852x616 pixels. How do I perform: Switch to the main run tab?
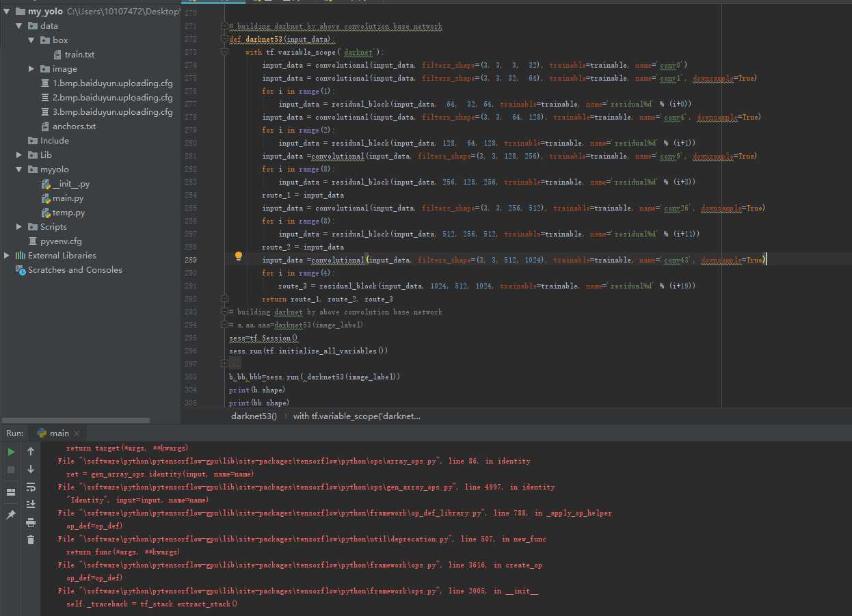click(59, 433)
